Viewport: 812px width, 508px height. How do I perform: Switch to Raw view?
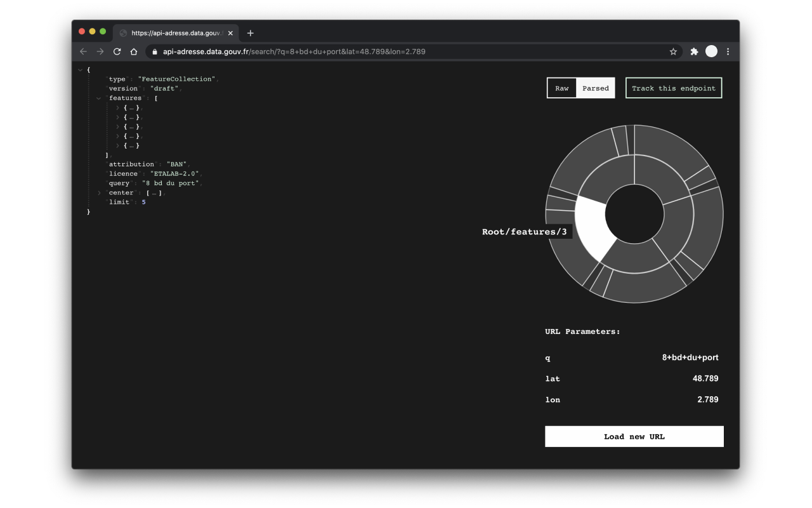[x=562, y=88]
